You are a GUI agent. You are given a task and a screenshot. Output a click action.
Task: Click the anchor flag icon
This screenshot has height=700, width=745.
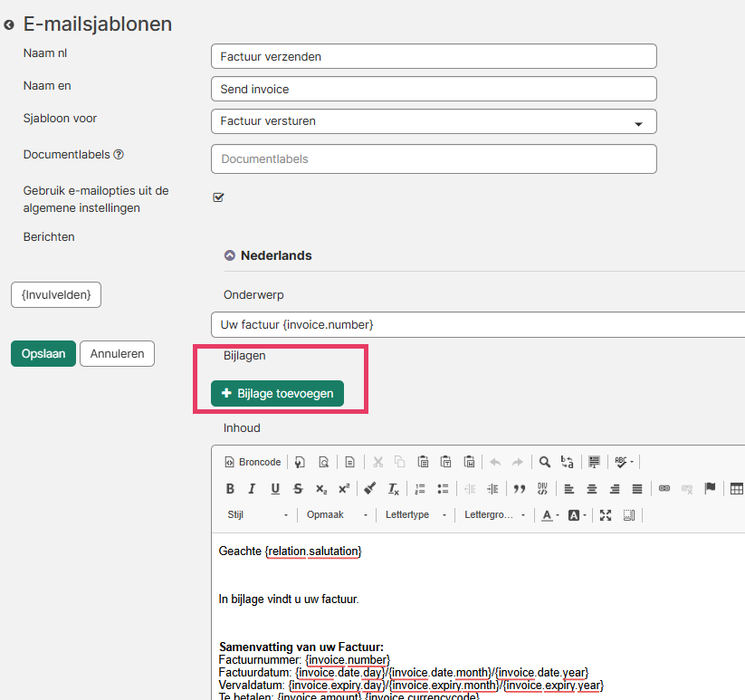[710, 489]
